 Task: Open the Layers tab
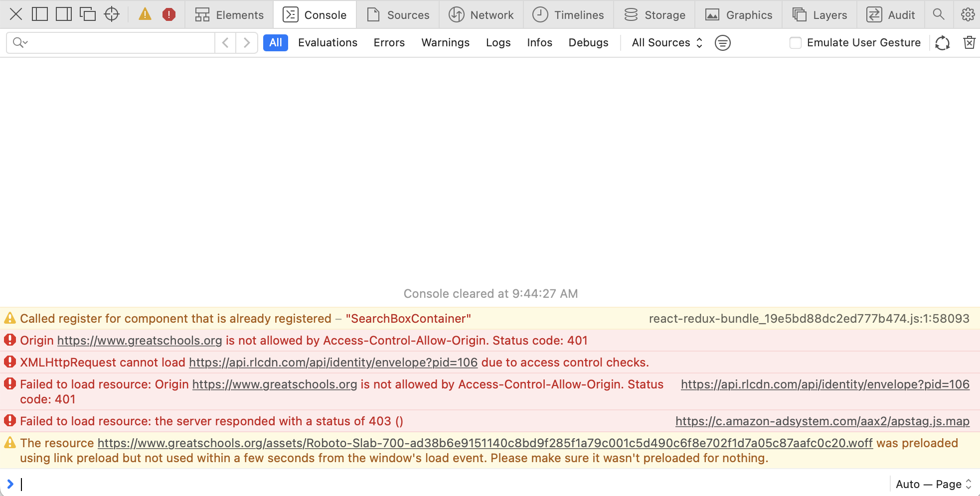point(819,15)
